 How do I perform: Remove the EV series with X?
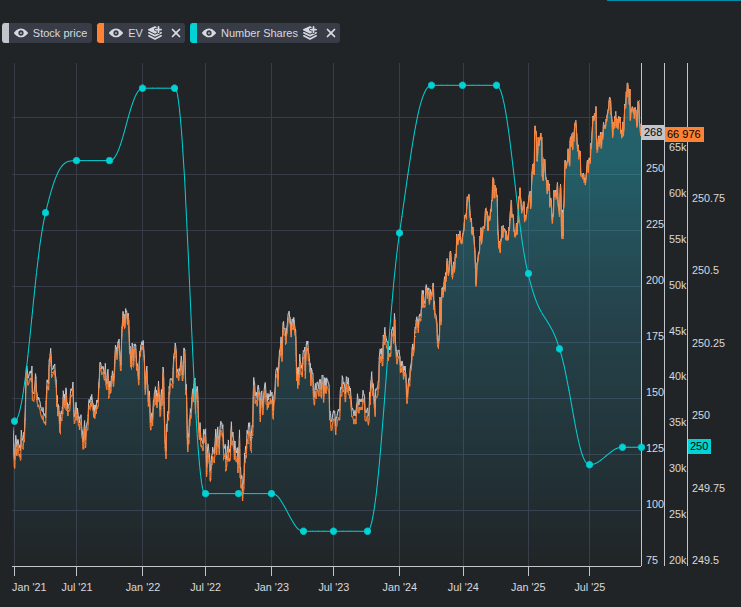click(x=176, y=33)
